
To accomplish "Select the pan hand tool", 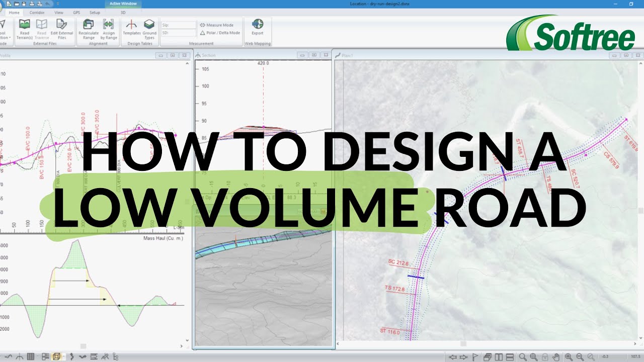I will [556, 357].
